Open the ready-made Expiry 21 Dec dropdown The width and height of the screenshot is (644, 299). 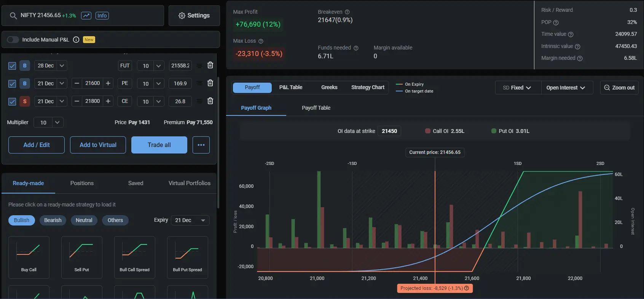tap(190, 220)
